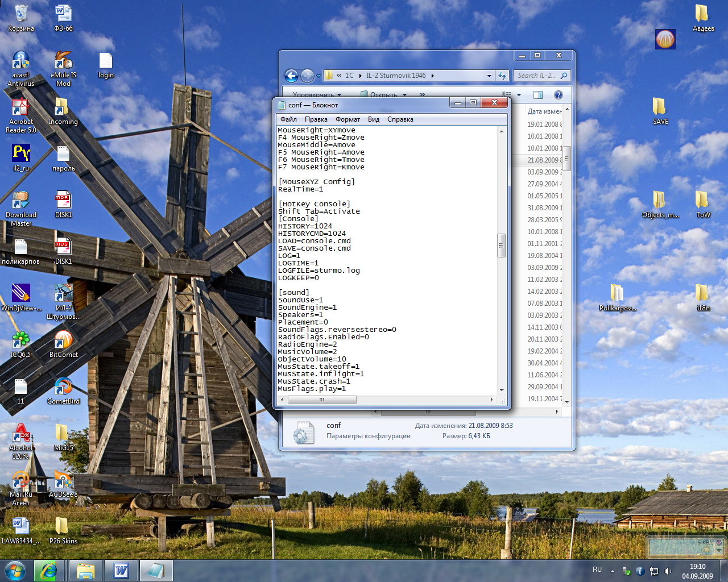Switch to Word on taskbar
Screen dimensions: 728x582
pyautogui.click(x=121, y=571)
